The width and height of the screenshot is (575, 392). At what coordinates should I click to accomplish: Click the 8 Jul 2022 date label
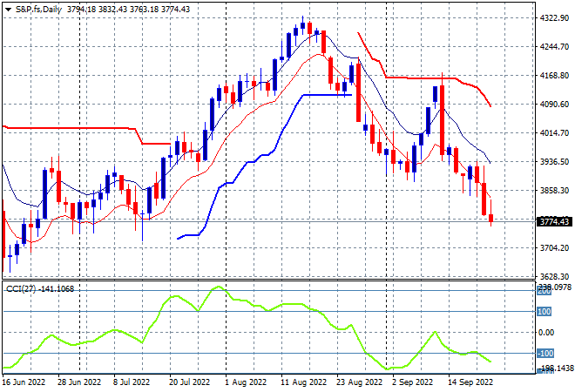[132, 382]
